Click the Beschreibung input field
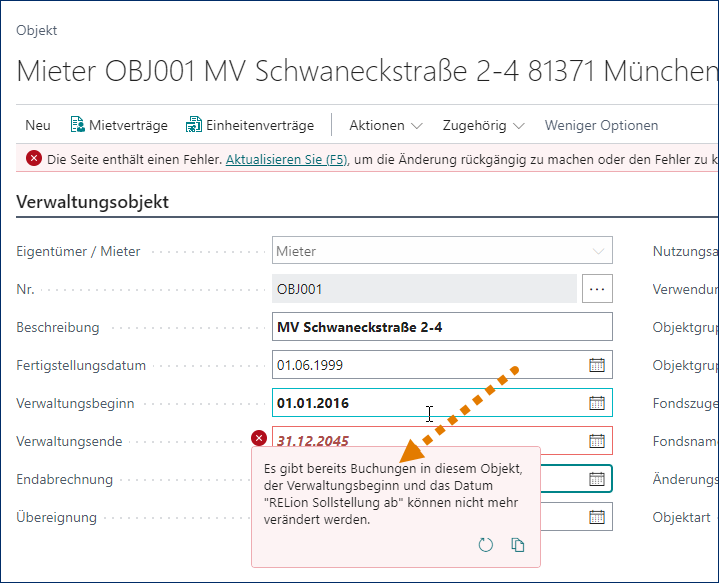 [442, 327]
